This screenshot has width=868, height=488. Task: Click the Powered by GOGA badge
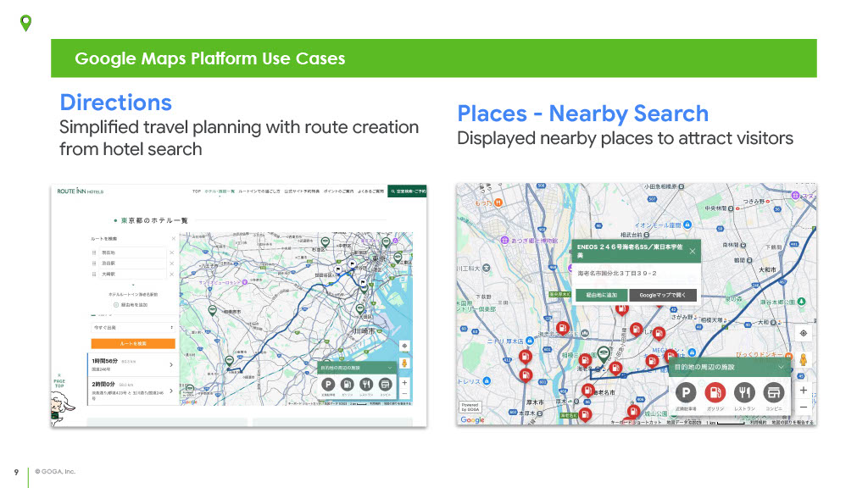tap(470, 408)
